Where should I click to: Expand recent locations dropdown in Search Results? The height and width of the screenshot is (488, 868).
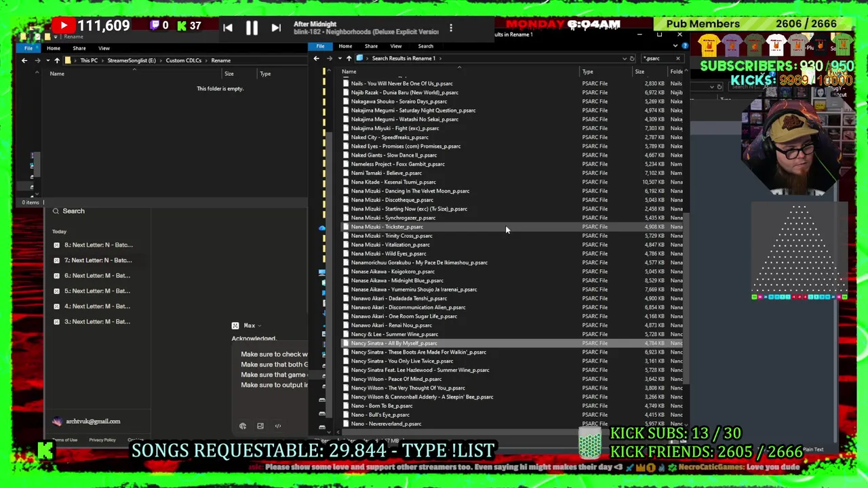pyautogui.click(x=339, y=58)
